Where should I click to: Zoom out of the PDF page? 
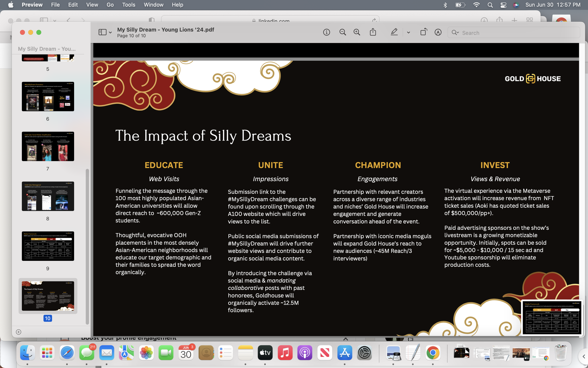(x=342, y=32)
